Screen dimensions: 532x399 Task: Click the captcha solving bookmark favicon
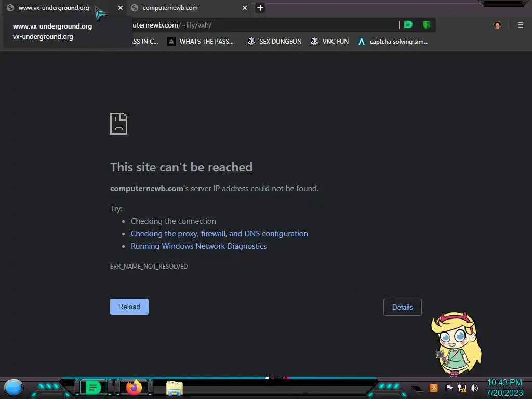362,42
